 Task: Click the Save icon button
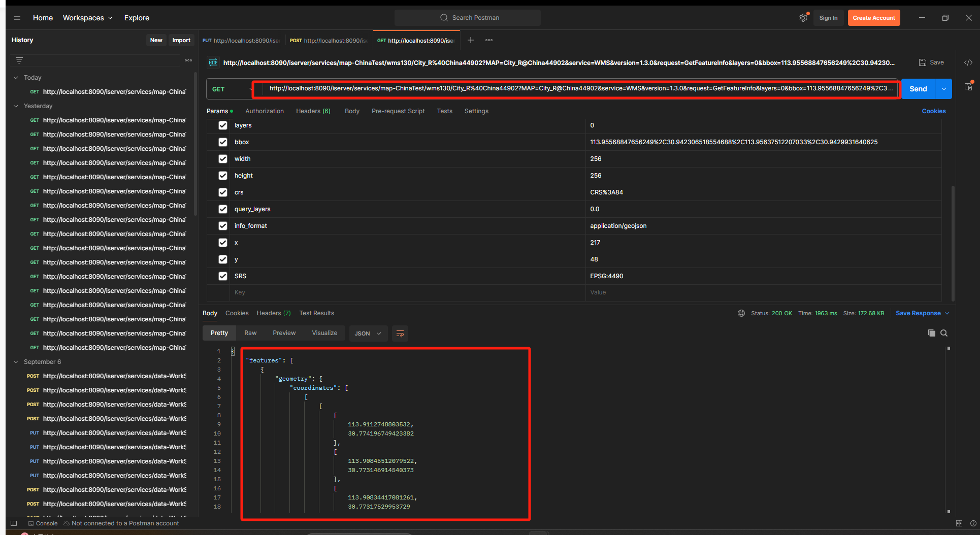(x=931, y=62)
